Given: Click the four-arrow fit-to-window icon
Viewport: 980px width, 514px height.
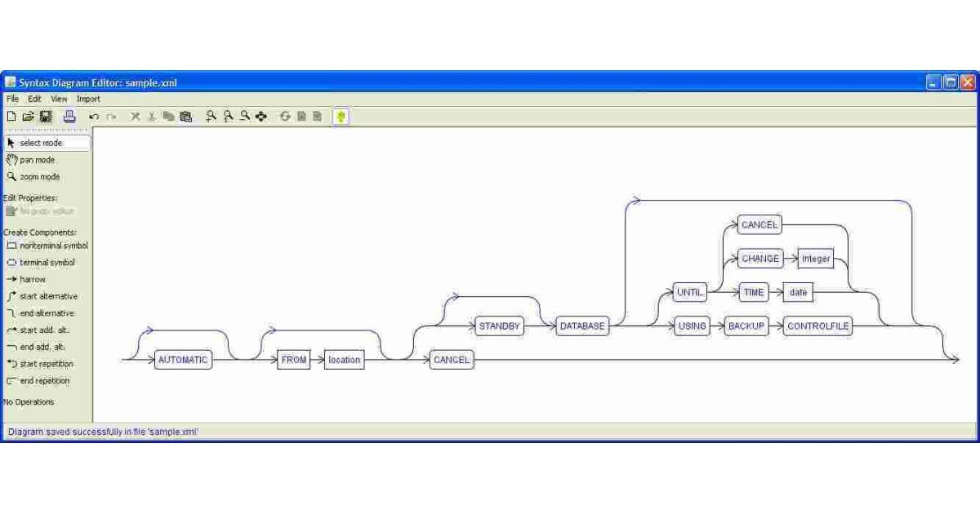Looking at the screenshot, I should [261, 117].
